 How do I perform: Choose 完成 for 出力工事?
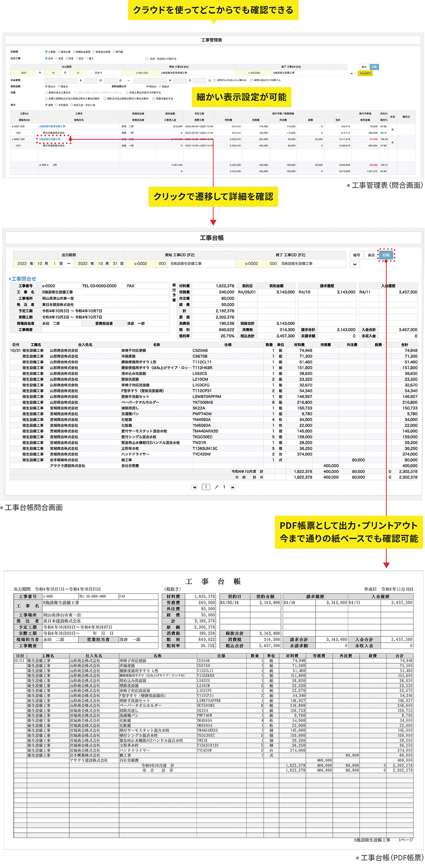point(67,59)
